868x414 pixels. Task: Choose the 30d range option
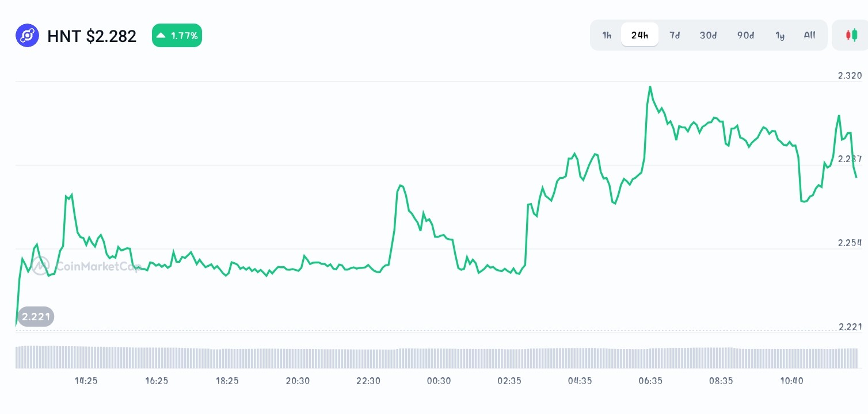708,35
